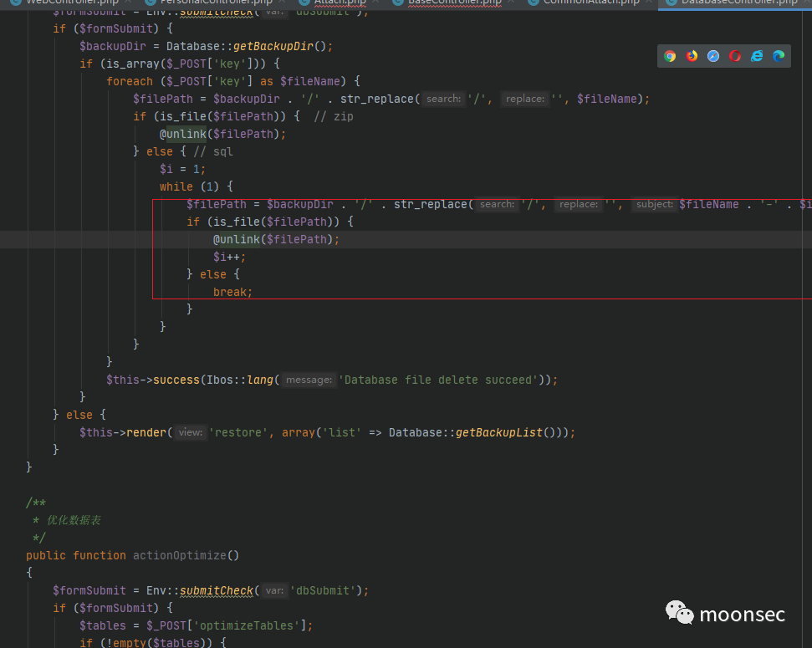Image resolution: width=812 pixels, height=648 pixels.
Task: Click '$backupDir' variable in the assignment line
Action: pyautogui.click(x=112, y=46)
